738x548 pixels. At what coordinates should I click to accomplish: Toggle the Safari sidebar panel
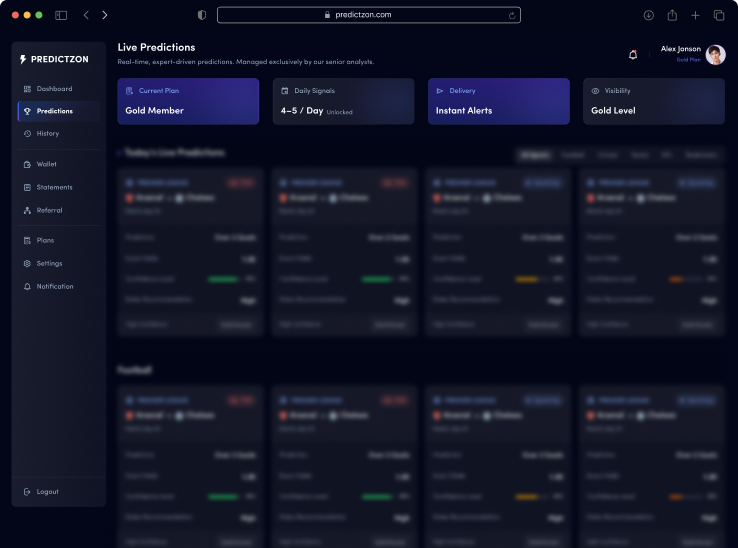click(61, 15)
